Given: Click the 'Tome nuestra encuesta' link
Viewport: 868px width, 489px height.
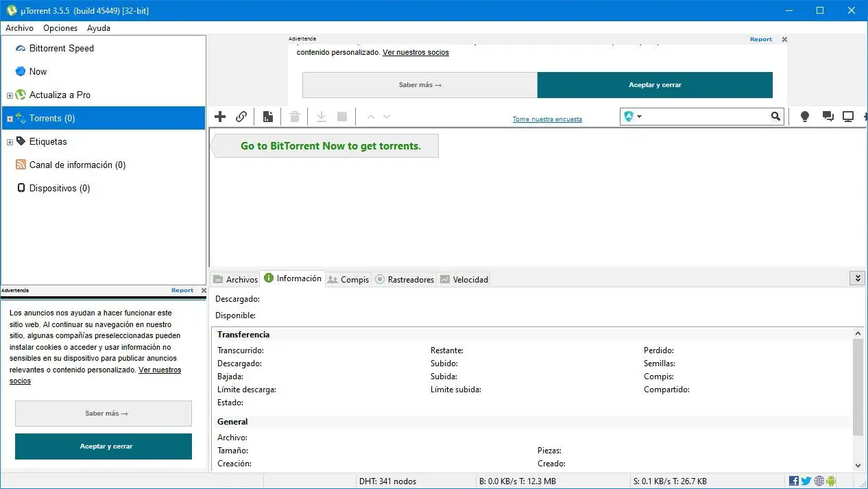Looking at the screenshot, I should point(547,119).
